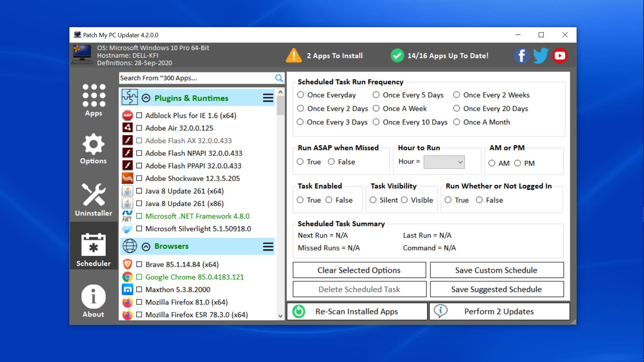Click the orange warning triangle icon
The image size is (644, 362).
pos(294,55)
